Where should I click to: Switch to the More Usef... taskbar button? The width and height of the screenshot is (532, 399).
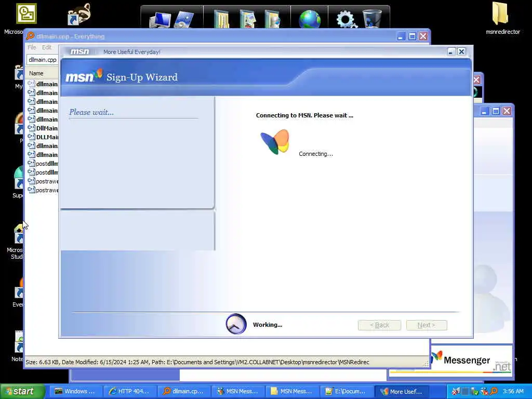402,391
